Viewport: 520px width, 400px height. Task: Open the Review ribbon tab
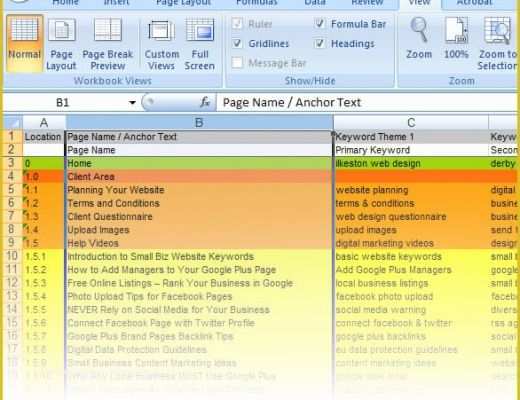point(367,3)
